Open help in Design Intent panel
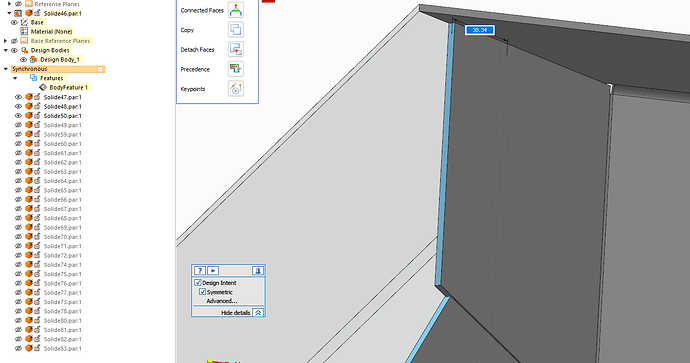Image resolution: width=690 pixels, height=363 pixels. pos(199,271)
